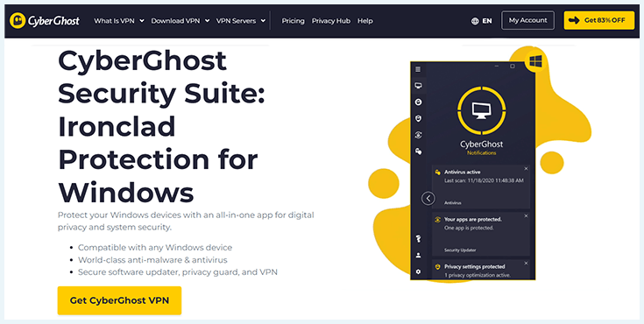Click the icon beside Antivirus active
Screen dimensions: 644x324
438,173
